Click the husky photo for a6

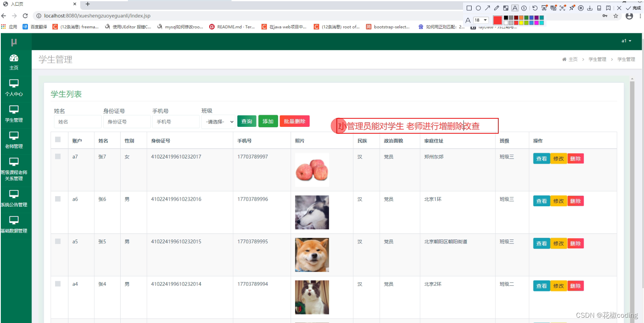pyautogui.click(x=312, y=212)
